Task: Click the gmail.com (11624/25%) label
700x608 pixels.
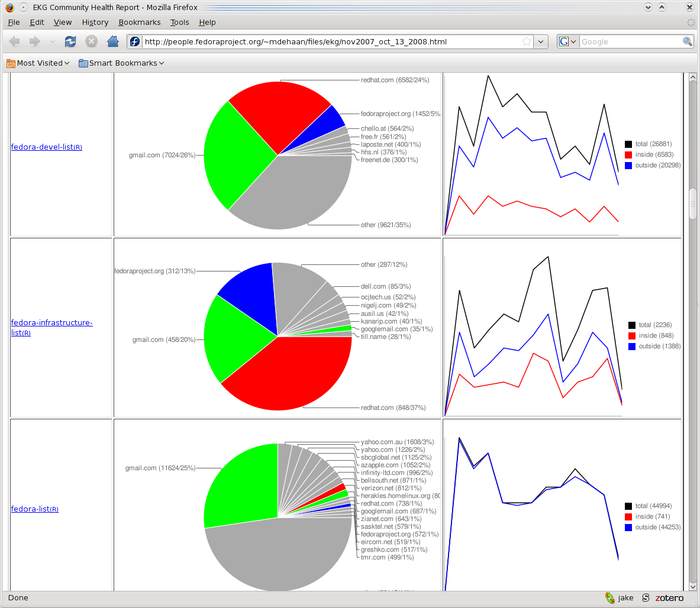Action: [160, 468]
